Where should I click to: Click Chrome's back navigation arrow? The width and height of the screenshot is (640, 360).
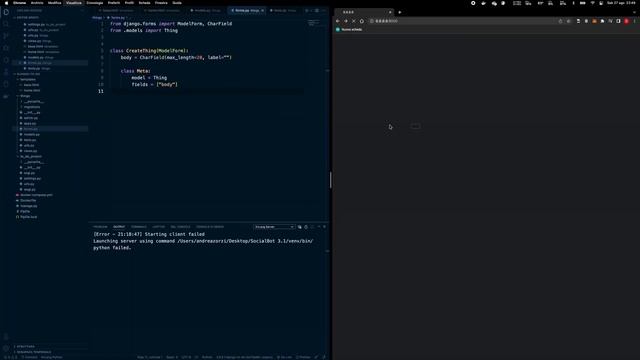tap(338, 21)
